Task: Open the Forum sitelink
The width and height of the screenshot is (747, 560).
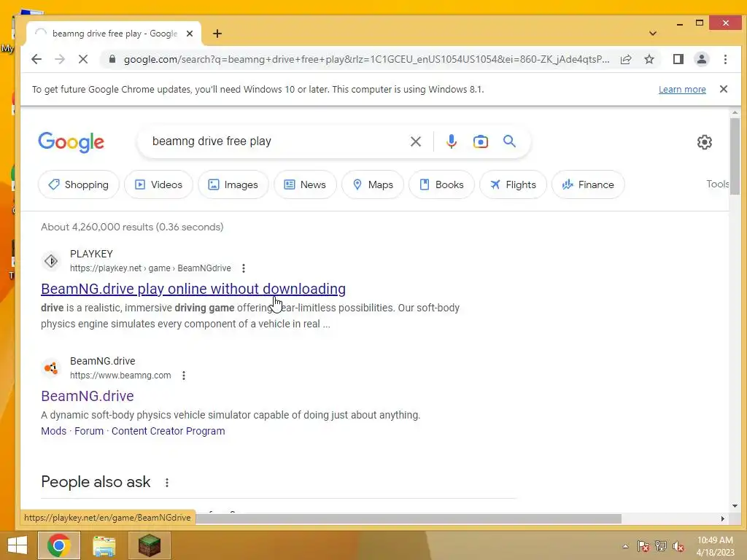Action: pyautogui.click(x=88, y=431)
